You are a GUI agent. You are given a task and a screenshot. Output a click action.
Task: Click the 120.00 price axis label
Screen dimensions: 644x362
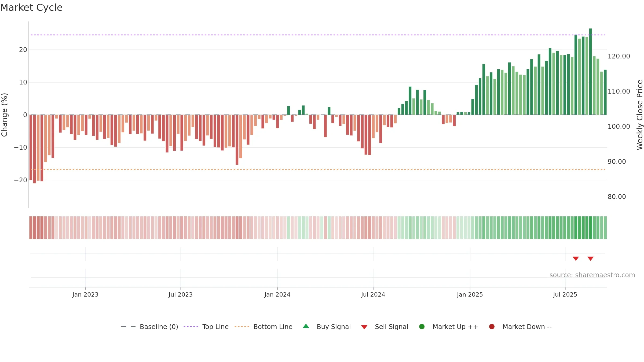[x=619, y=56]
